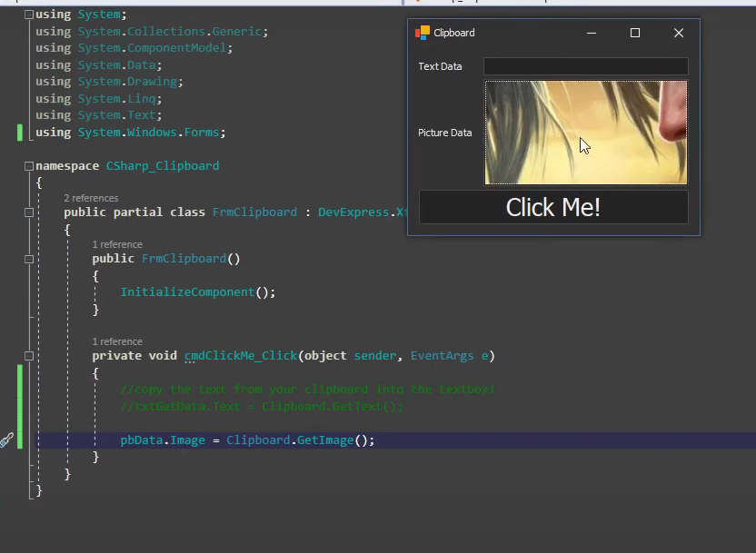Click 'System.Windows.Forms' using line
756x553 pixels.
148,132
